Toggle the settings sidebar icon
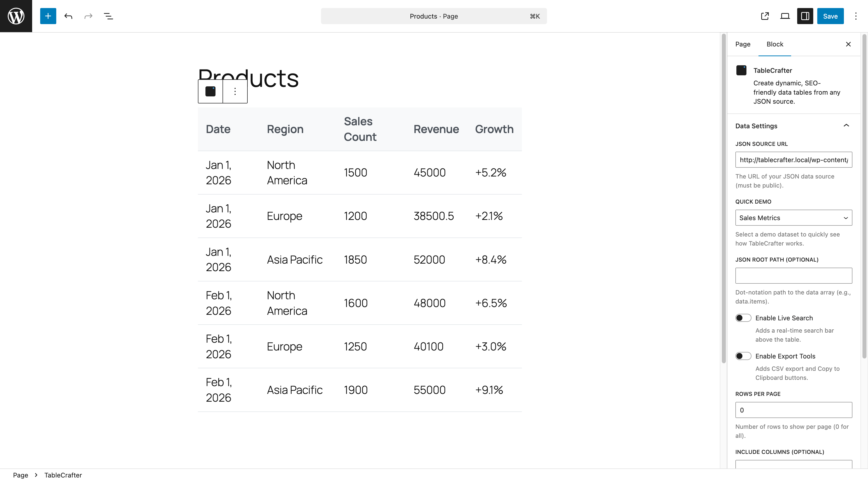868x481 pixels. (x=805, y=16)
